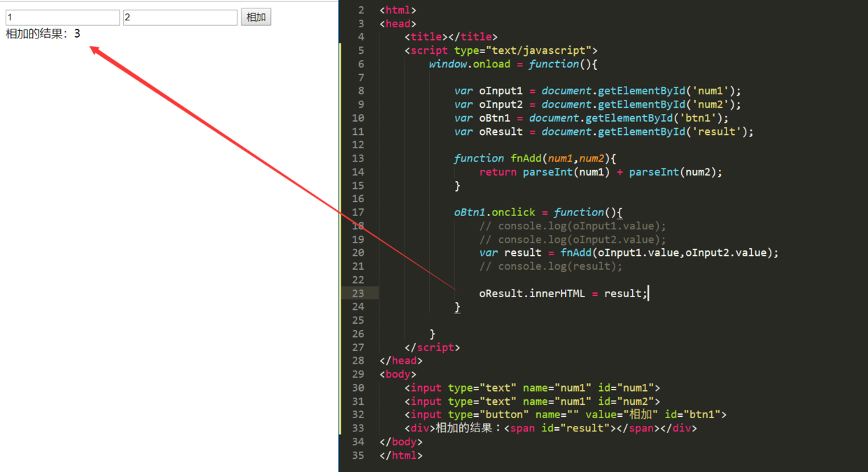Click the div line with span id="result"
The height and width of the screenshot is (472, 868).
551,428
